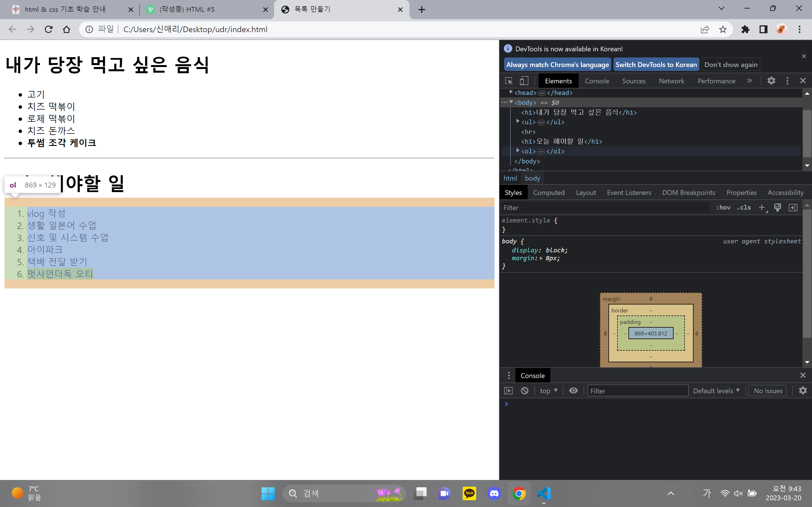
Task: Click Don't show again button
Action: (731, 65)
